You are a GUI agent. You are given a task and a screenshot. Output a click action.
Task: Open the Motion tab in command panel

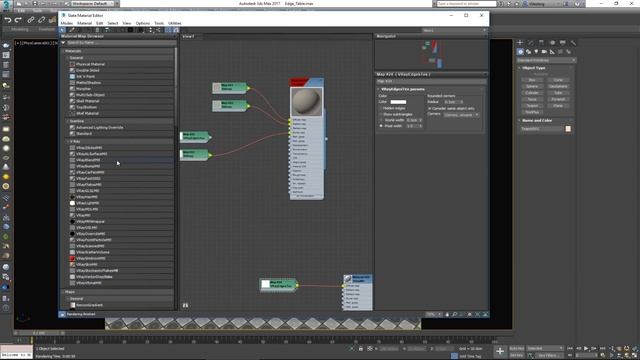[x=552, y=42]
